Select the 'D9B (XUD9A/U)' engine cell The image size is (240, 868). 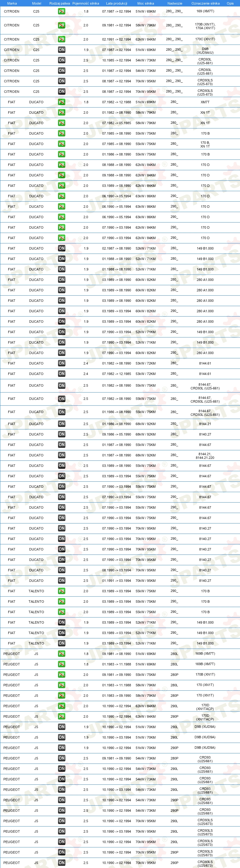click(205, 51)
